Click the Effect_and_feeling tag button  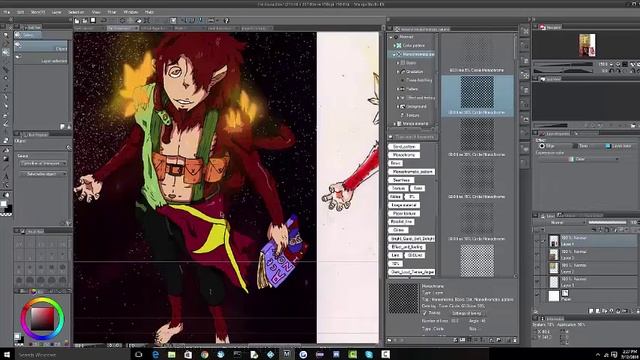point(407,247)
